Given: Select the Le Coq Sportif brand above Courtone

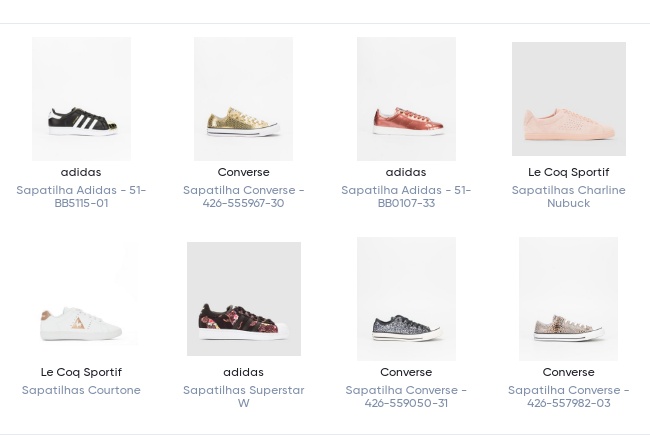Looking at the screenshot, I should tap(81, 372).
